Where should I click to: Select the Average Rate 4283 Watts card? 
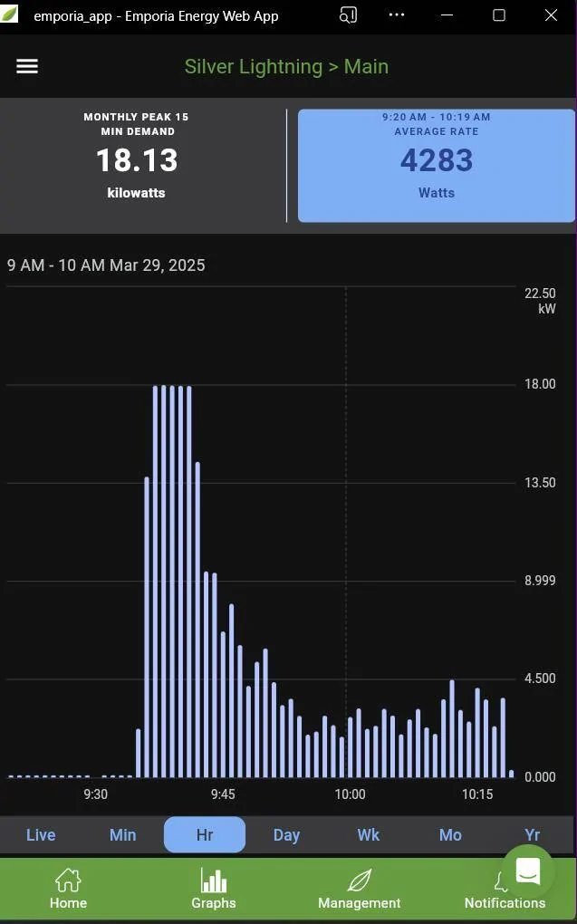click(x=436, y=166)
